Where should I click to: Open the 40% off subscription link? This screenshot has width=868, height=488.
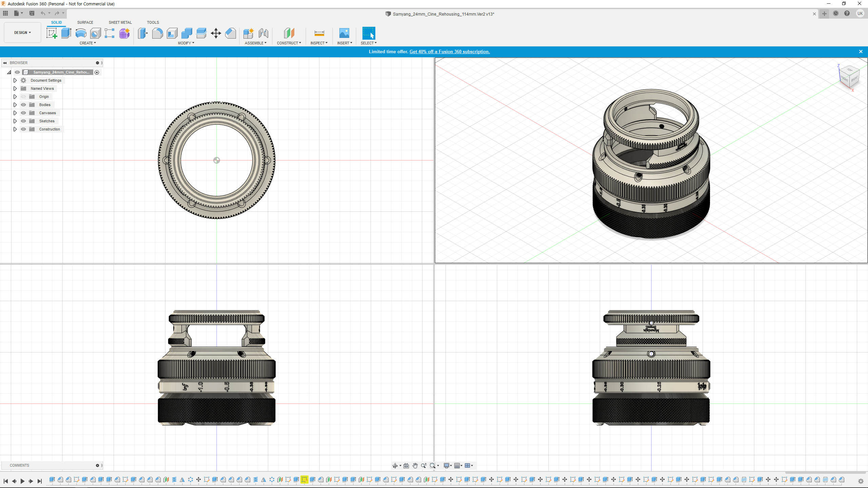(450, 52)
